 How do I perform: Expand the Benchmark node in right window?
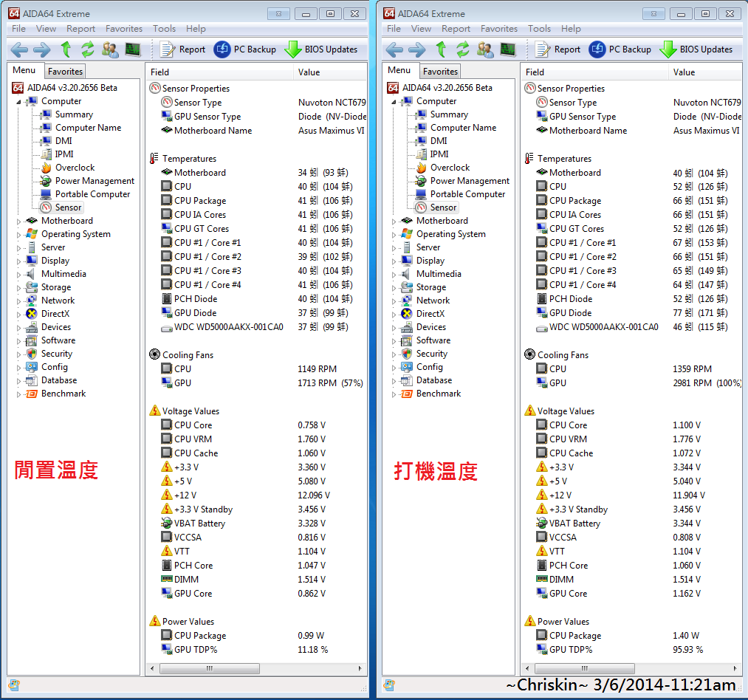point(394,394)
